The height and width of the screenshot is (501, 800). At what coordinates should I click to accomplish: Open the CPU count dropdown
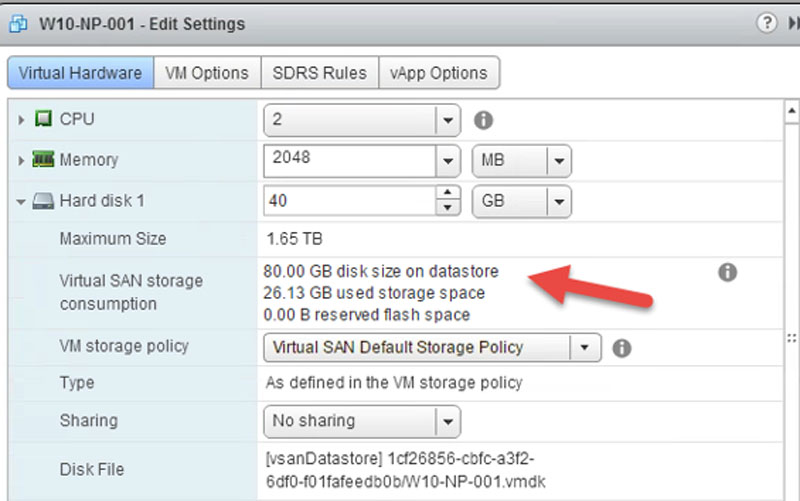[448, 120]
